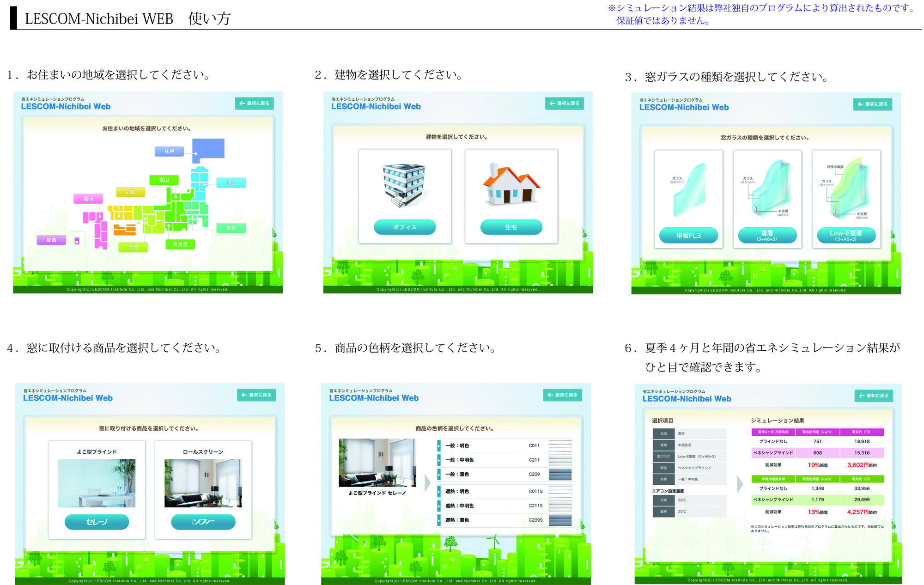Pick the C211S heat-shield swatch

pos(560,506)
